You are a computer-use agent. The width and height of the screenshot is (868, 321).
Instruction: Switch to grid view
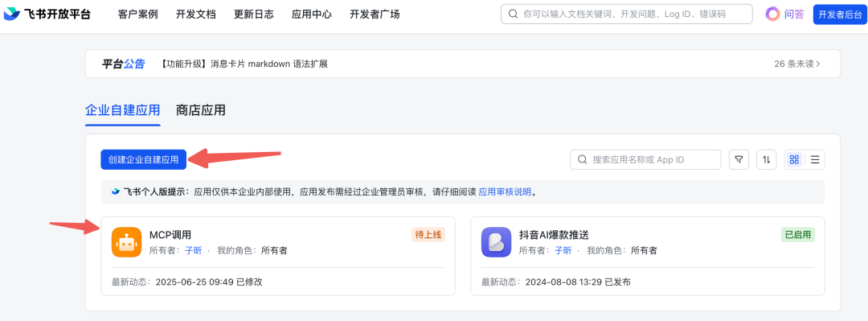(x=794, y=159)
